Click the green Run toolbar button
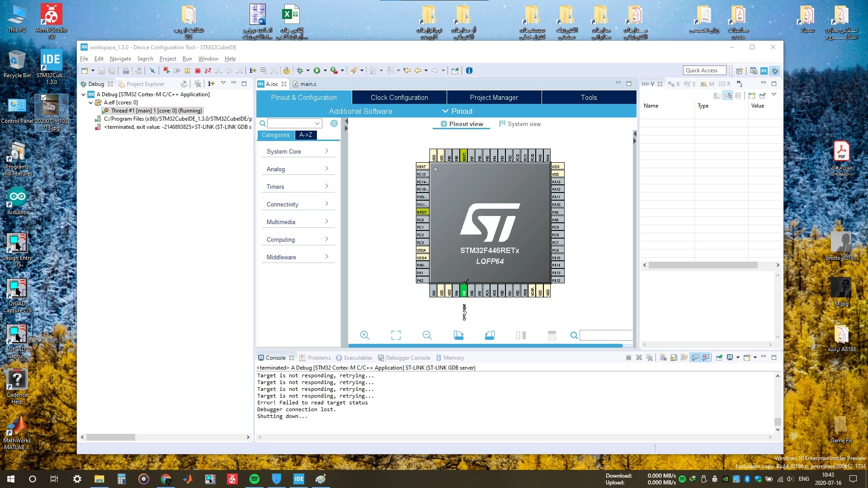 coord(317,70)
